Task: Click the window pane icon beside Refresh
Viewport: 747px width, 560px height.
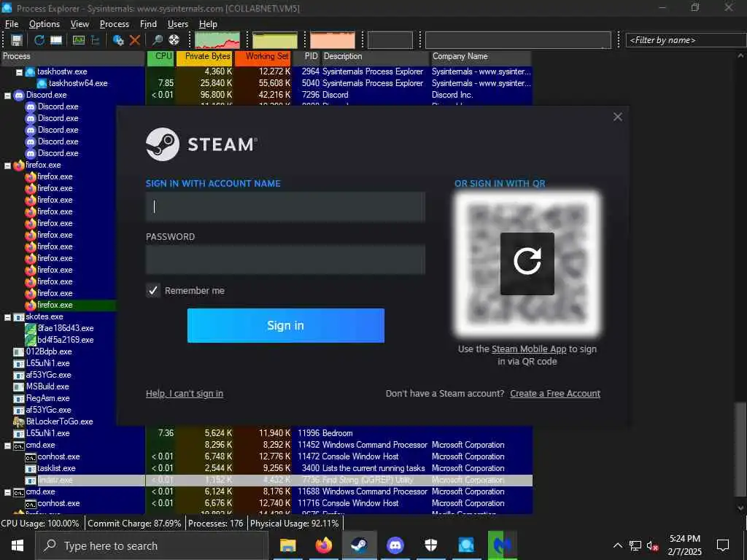Action: (x=56, y=40)
